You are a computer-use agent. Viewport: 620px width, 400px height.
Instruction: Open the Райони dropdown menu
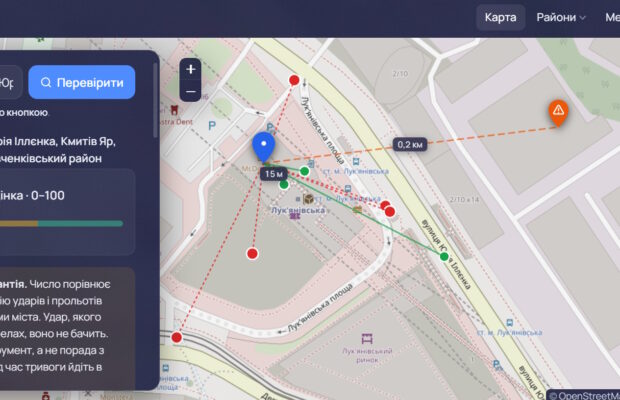561,17
